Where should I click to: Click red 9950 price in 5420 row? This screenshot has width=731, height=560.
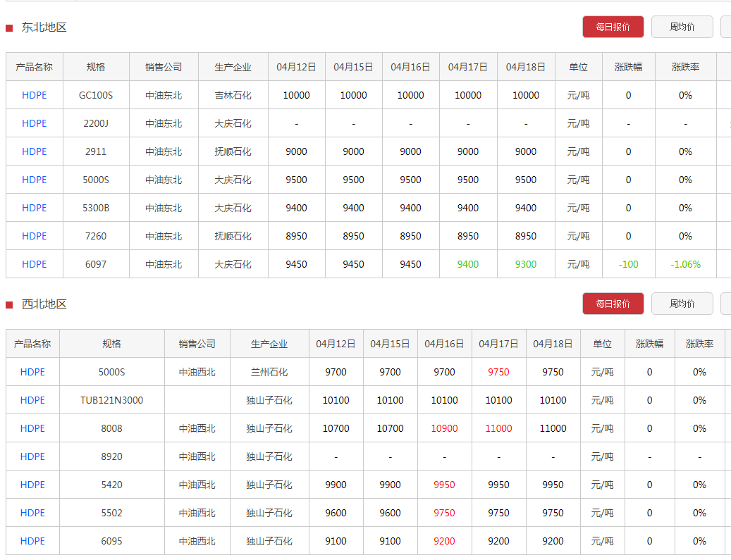tap(444, 485)
